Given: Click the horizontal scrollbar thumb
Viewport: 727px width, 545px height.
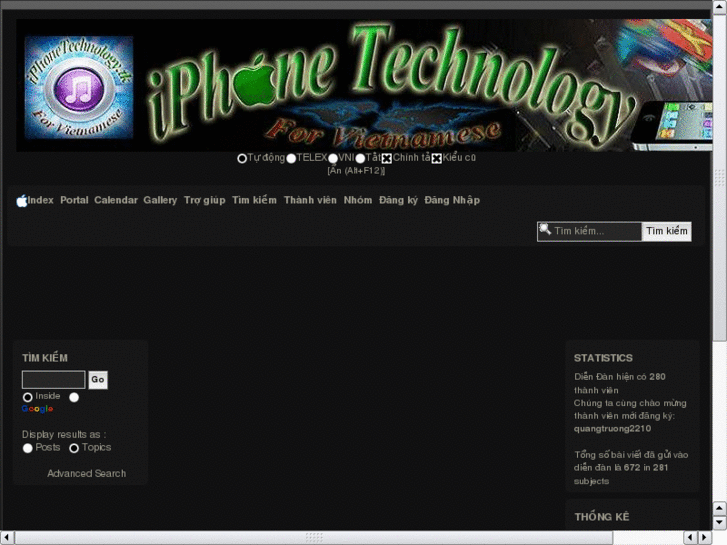Looking at the screenshot, I should pos(314,538).
